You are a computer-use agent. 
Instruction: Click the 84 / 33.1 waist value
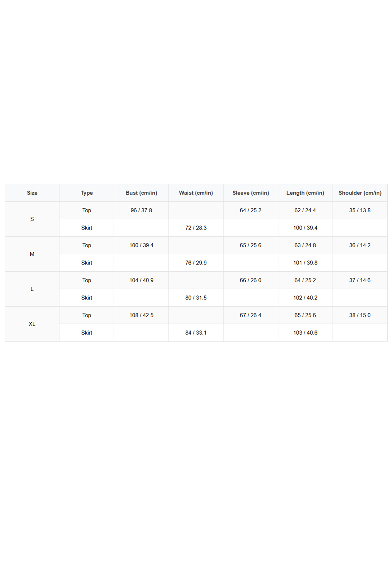coord(196,333)
